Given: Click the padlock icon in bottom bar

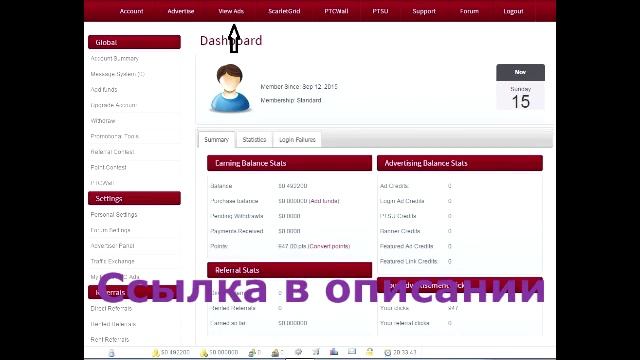Looking at the screenshot, I should (370, 351).
